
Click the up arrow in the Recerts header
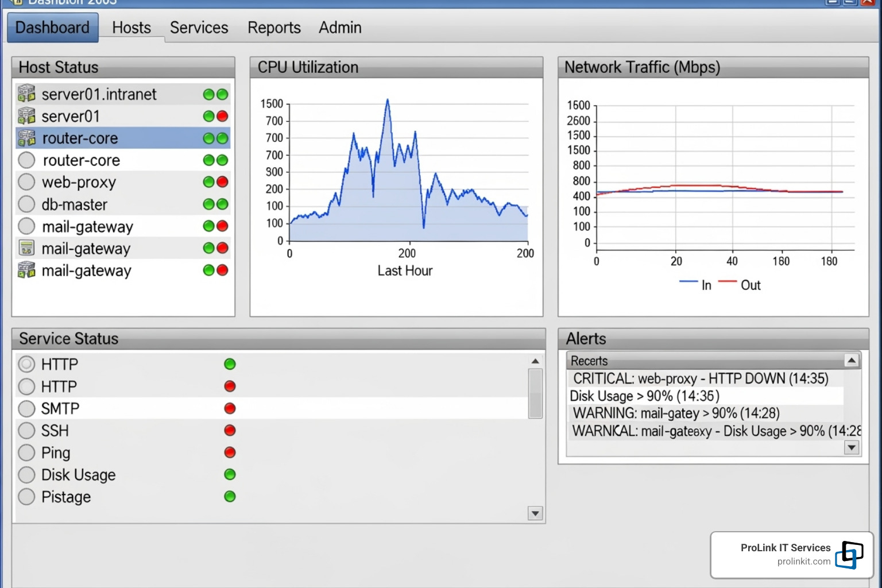852,361
